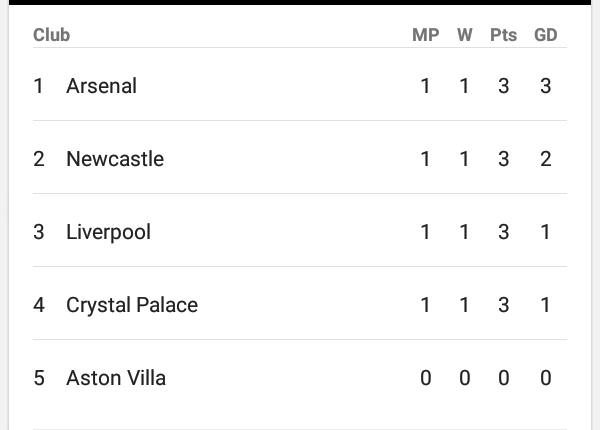Select the MP column header
600x430 pixels.
(x=425, y=35)
